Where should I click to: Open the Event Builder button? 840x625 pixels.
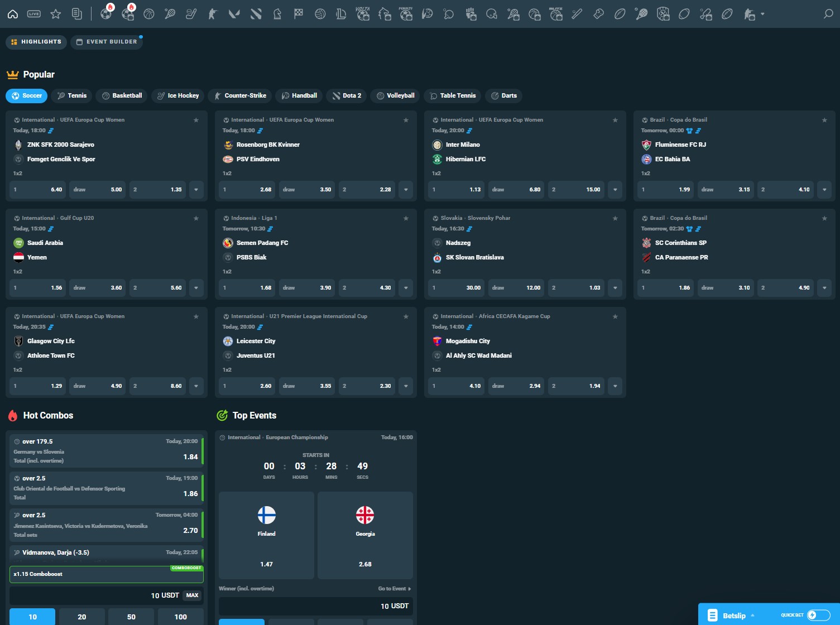coord(107,42)
